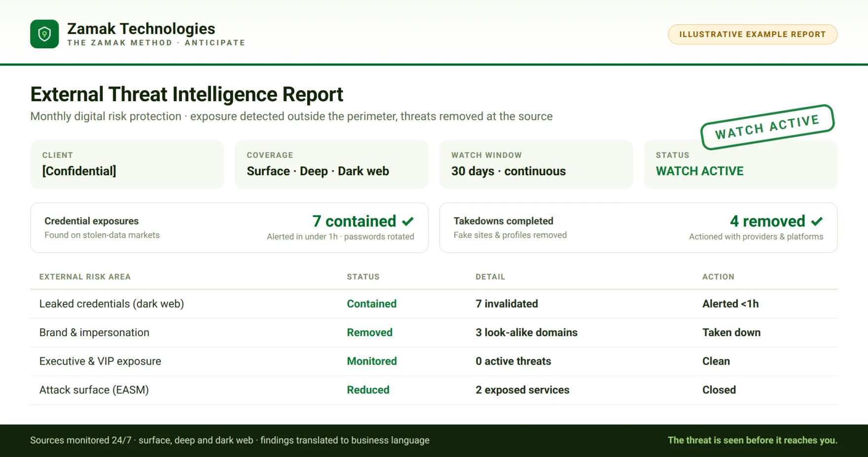Click Alerted in under 1h passwords rotated note
This screenshot has height=457, width=868.
point(340,237)
